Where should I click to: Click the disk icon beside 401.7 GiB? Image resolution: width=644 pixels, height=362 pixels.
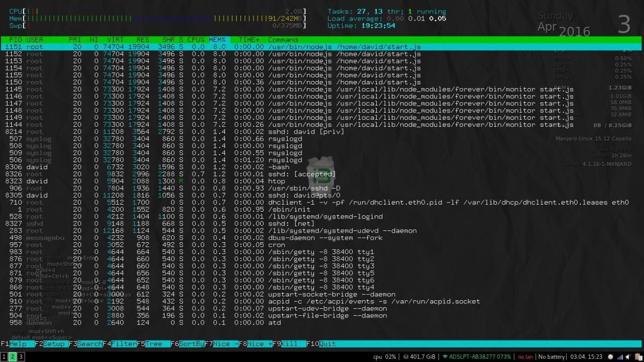[406, 357]
